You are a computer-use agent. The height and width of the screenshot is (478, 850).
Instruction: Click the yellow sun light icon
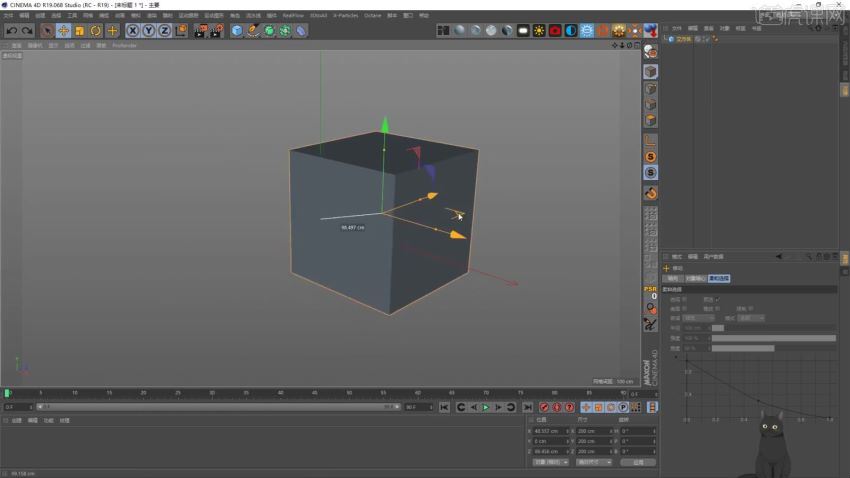539,31
